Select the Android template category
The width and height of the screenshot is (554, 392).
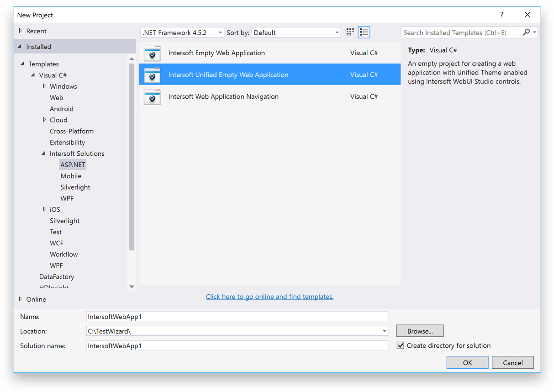point(62,109)
